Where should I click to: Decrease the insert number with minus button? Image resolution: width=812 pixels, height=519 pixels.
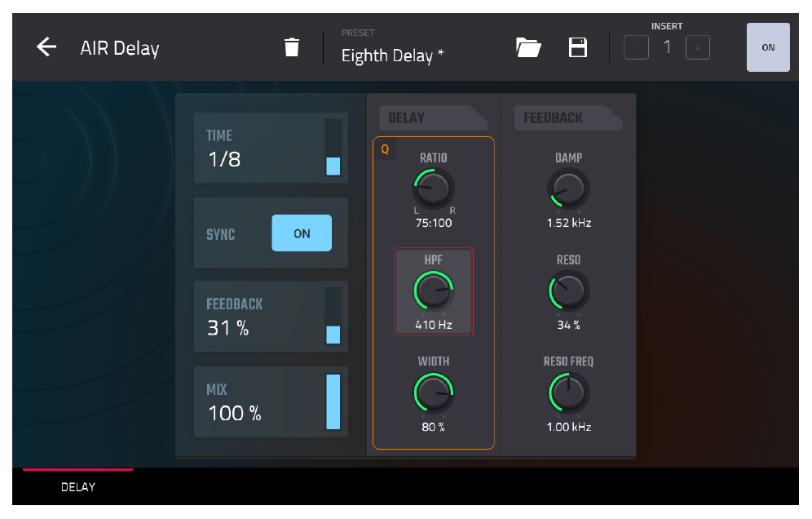pos(636,47)
